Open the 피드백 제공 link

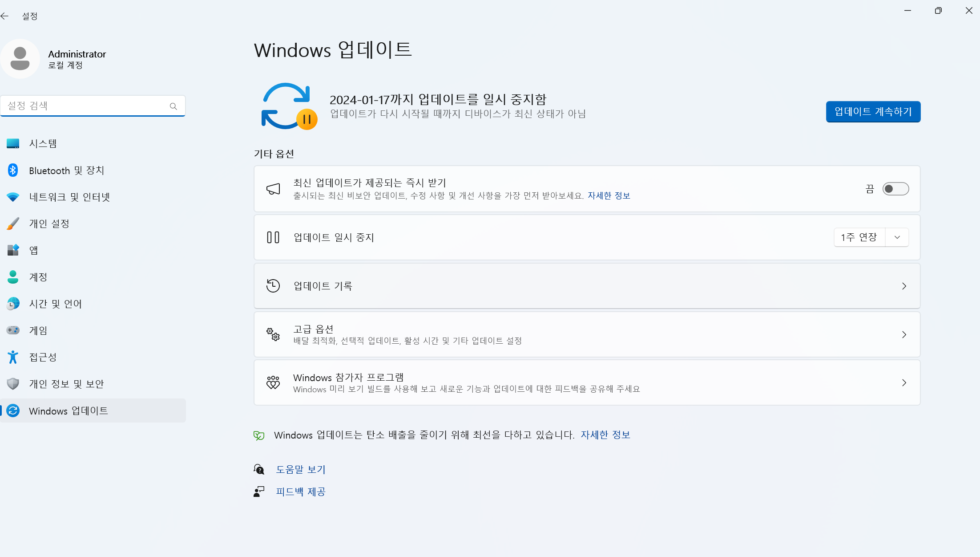click(x=301, y=492)
